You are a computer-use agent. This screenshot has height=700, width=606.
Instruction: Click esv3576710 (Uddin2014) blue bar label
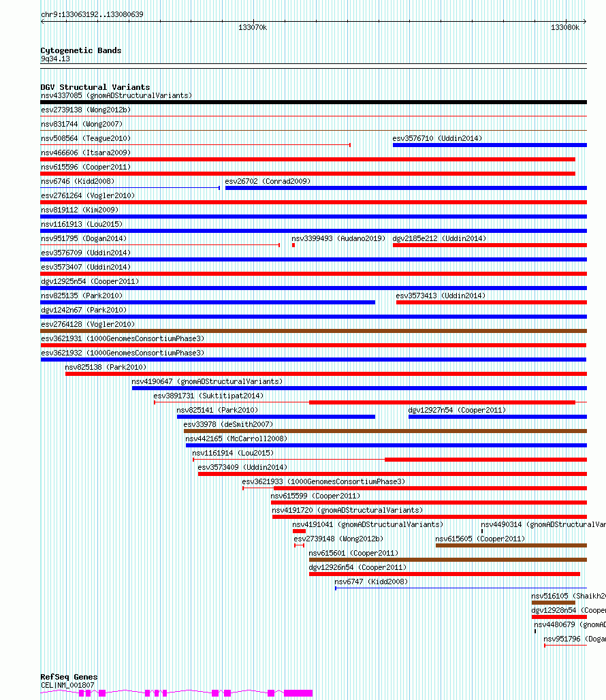(x=437, y=138)
